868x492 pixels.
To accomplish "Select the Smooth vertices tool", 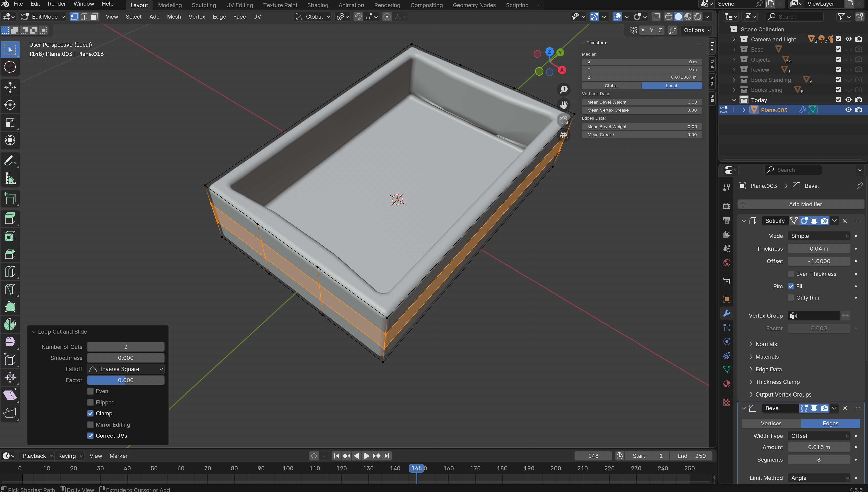I will pos(10,342).
